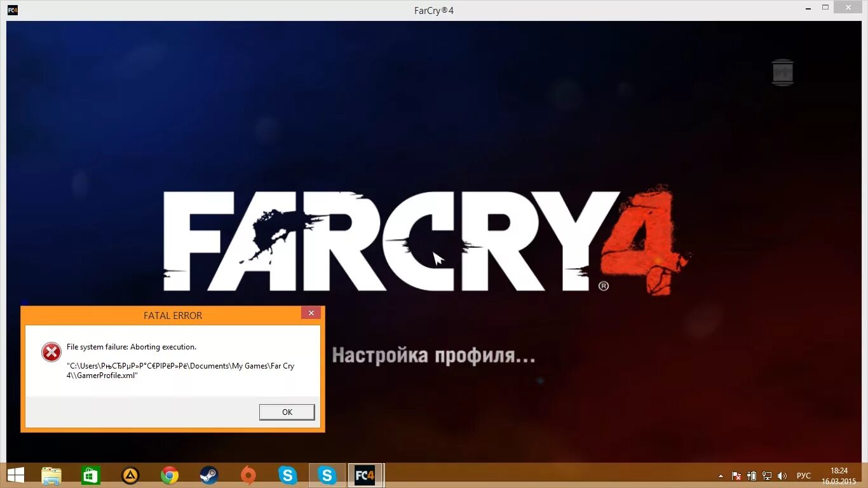The height and width of the screenshot is (488, 868).
Task: Click the battery power icon in tray
Action: [752, 475]
